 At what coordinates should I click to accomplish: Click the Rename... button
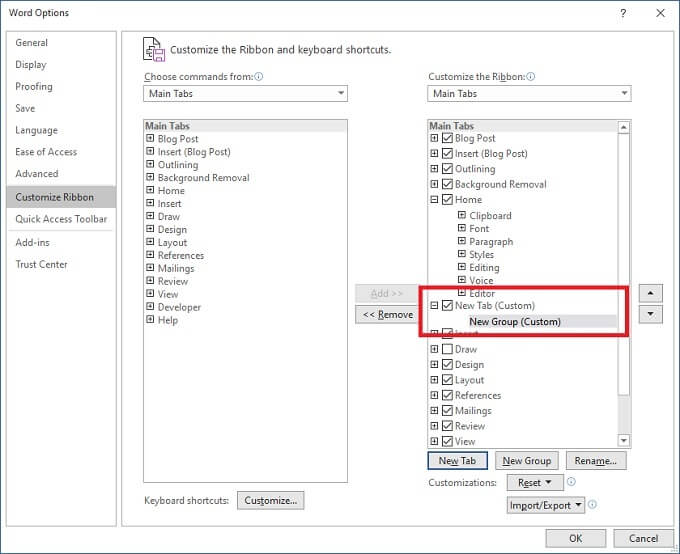(x=596, y=461)
